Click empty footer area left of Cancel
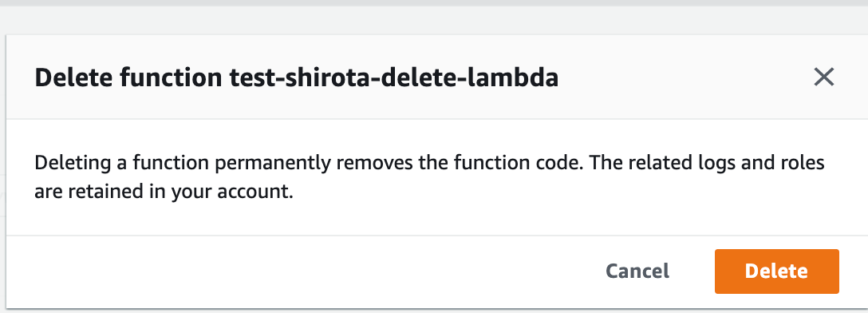The image size is (868, 313). tap(305, 271)
